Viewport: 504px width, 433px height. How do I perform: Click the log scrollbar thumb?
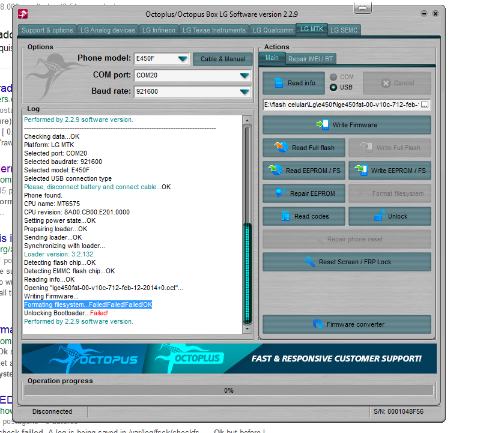pyautogui.click(x=247, y=273)
